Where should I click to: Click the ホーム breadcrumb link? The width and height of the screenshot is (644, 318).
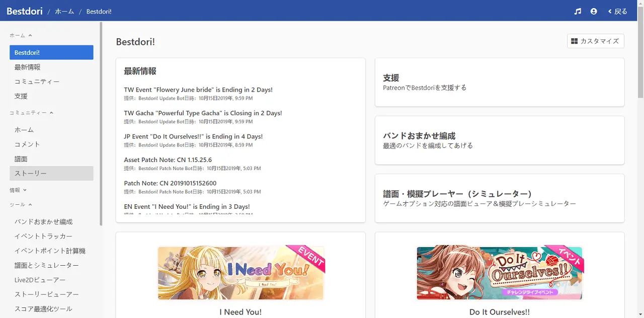(x=64, y=11)
